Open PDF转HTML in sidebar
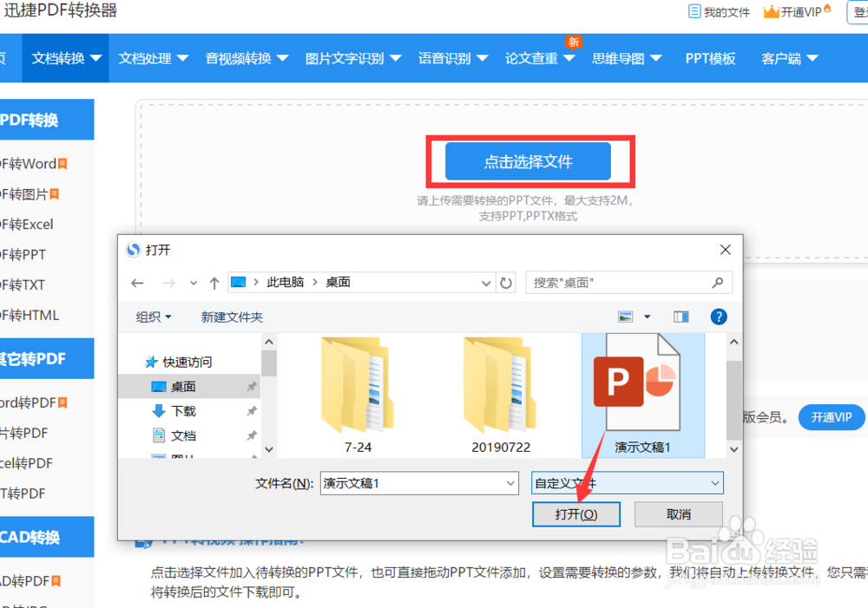This screenshot has height=608, width=868. [30, 315]
